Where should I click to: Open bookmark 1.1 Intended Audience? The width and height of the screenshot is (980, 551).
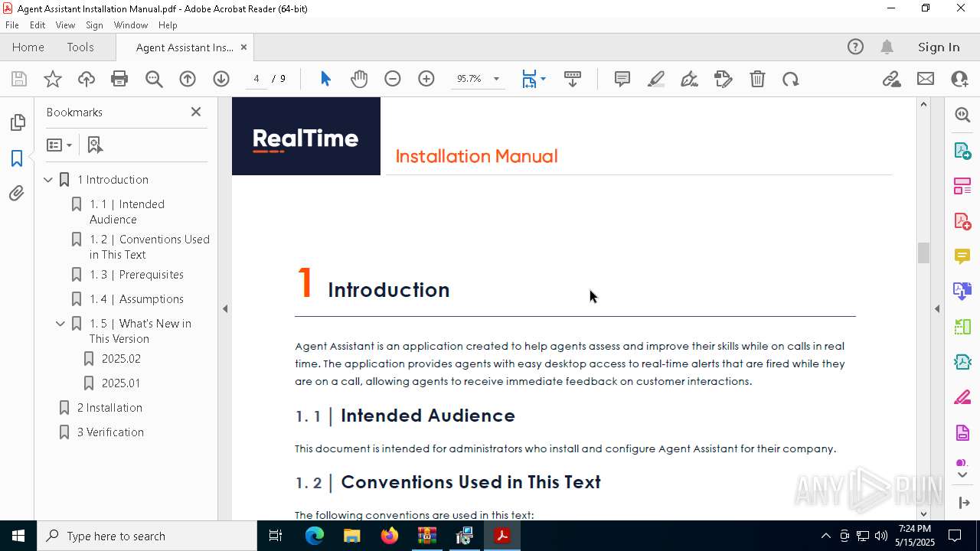coord(127,212)
